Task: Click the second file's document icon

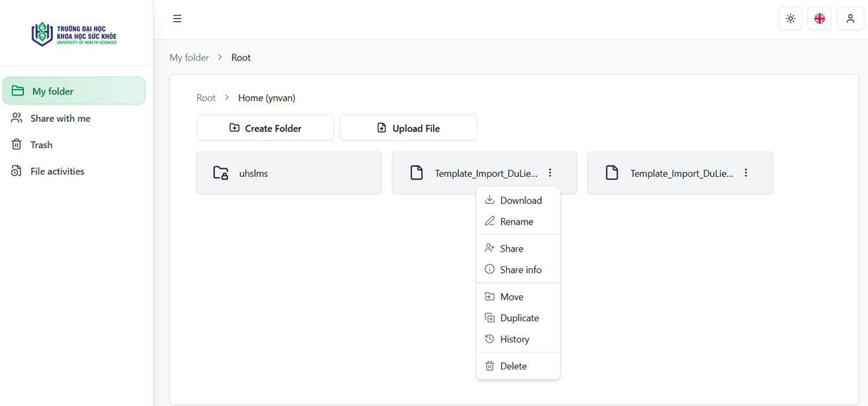Action: 612,173
